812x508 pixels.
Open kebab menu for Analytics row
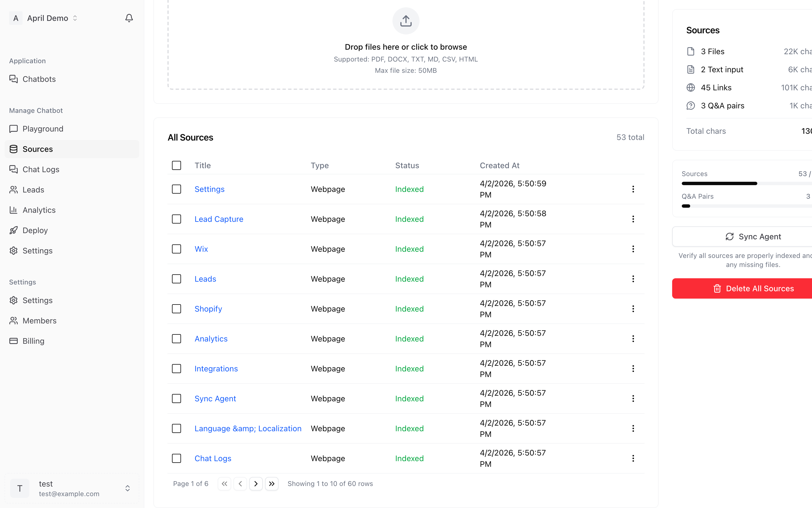(x=633, y=339)
